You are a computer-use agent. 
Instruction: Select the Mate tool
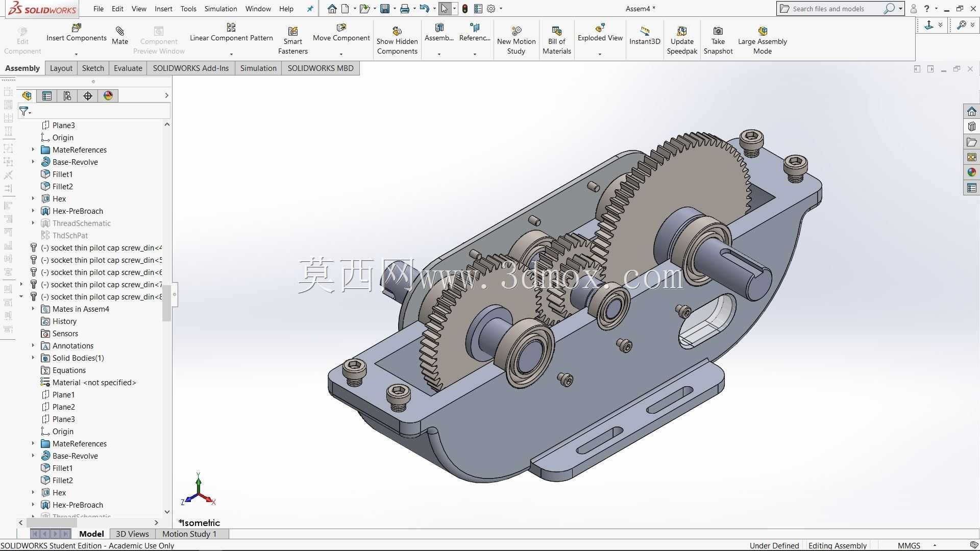120,36
